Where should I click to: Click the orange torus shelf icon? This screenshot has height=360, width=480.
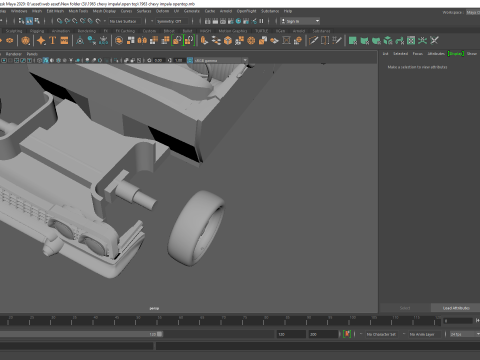coord(9,41)
